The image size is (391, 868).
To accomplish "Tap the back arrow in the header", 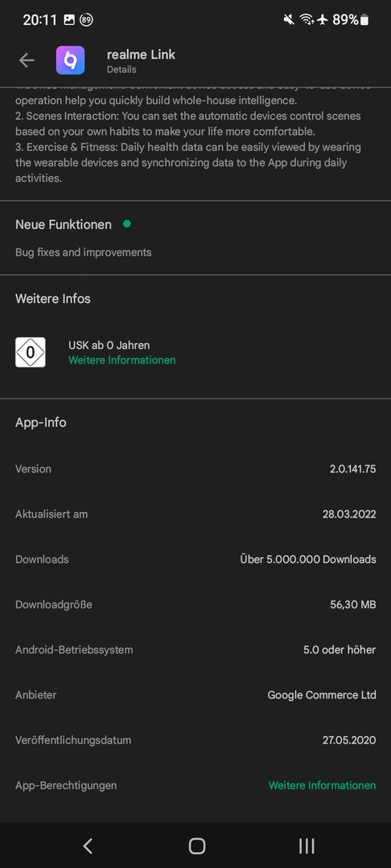I will click(x=27, y=61).
